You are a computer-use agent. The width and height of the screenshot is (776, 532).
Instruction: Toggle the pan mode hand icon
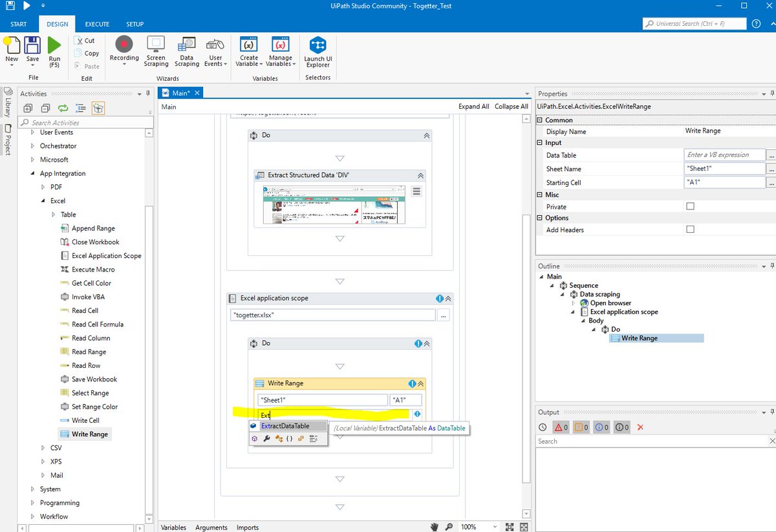[x=435, y=527]
